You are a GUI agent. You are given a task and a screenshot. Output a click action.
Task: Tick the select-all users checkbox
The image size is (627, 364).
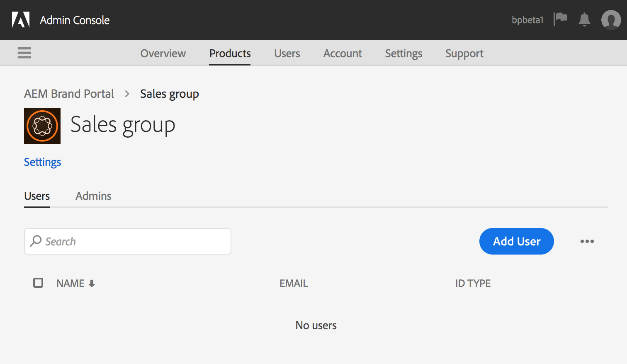coord(38,283)
